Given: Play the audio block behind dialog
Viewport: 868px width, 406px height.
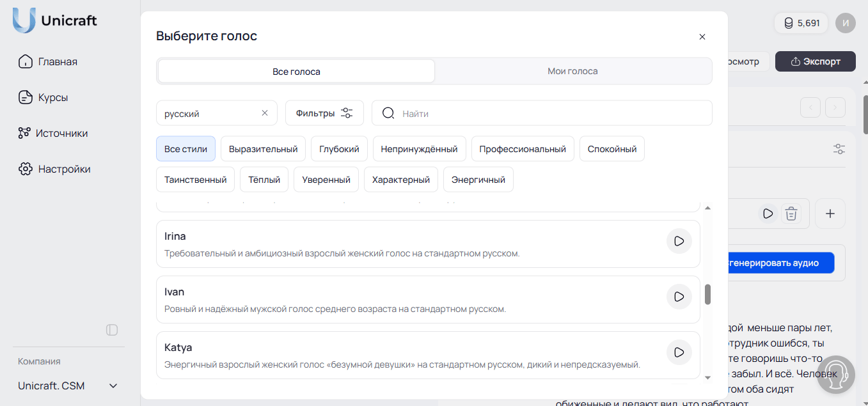Looking at the screenshot, I should pos(768,214).
